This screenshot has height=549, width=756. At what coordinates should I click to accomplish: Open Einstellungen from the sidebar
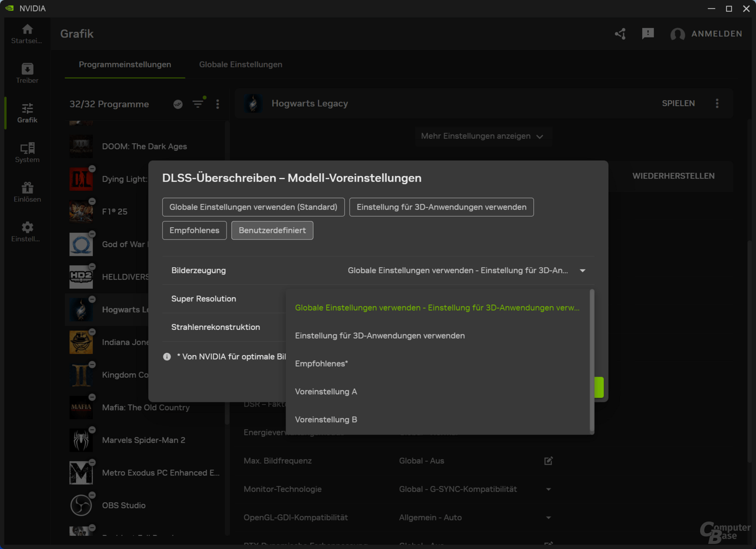point(27,231)
